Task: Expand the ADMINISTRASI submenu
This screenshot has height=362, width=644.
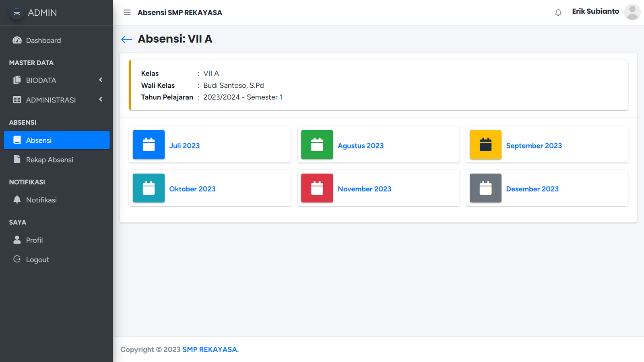Action: pos(56,100)
